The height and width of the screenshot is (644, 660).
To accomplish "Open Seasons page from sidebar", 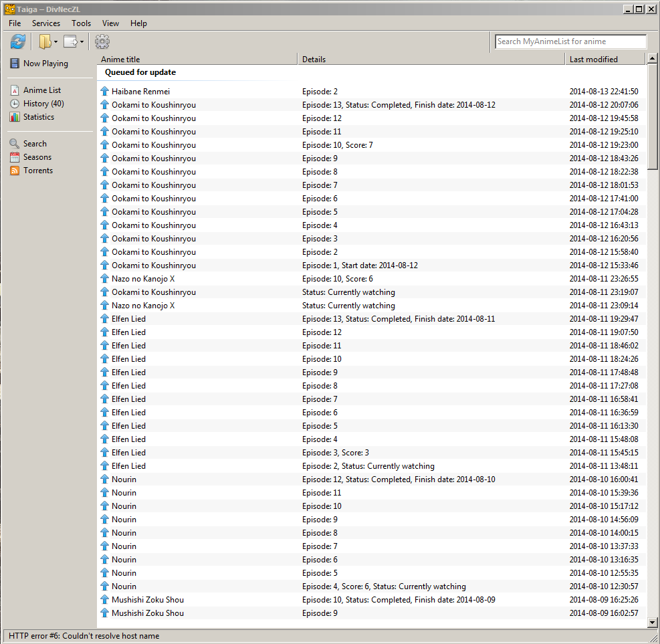I will [x=37, y=157].
